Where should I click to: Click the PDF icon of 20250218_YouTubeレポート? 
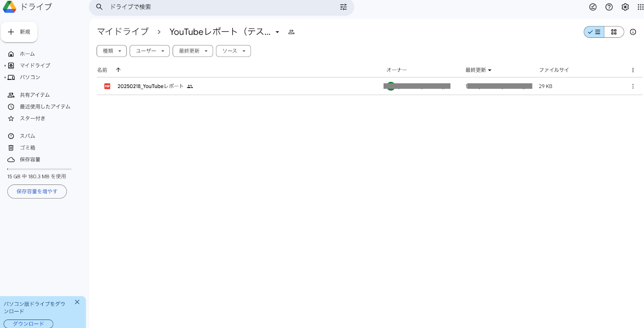107,86
